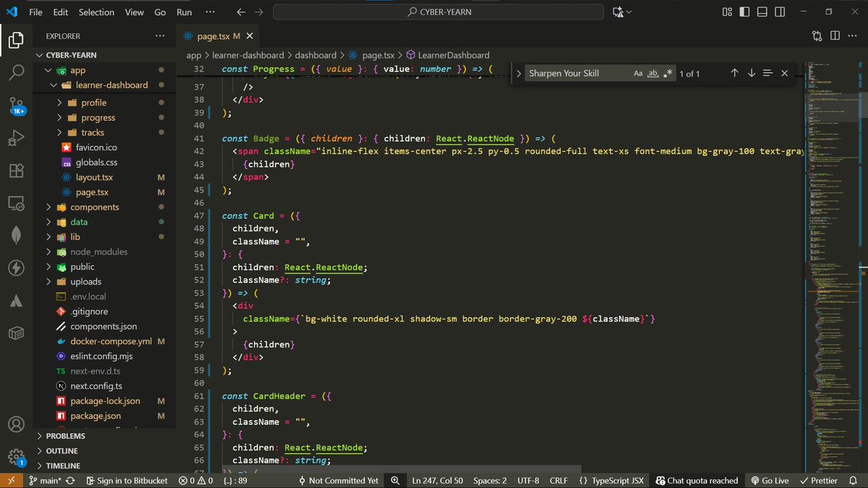This screenshot has width=868, height=488.
Task: Open the Thunder Client lightning icon
Action: click(x=16, y=268)
